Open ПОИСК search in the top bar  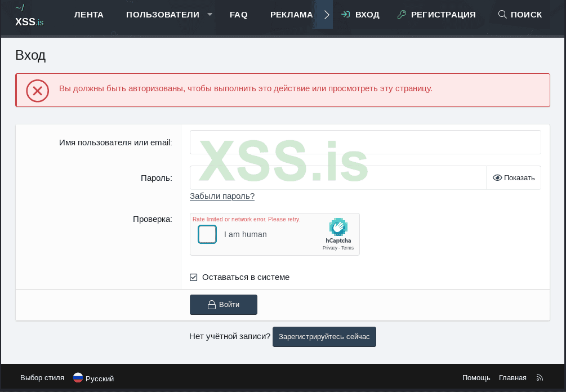[520, 15]
